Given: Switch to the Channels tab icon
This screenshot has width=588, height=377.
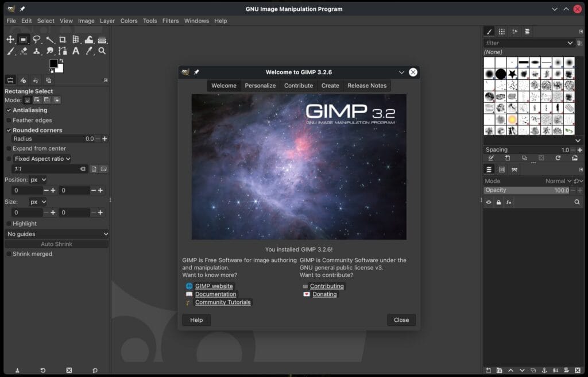Looking at the screenshot, I should pos(501,170).
